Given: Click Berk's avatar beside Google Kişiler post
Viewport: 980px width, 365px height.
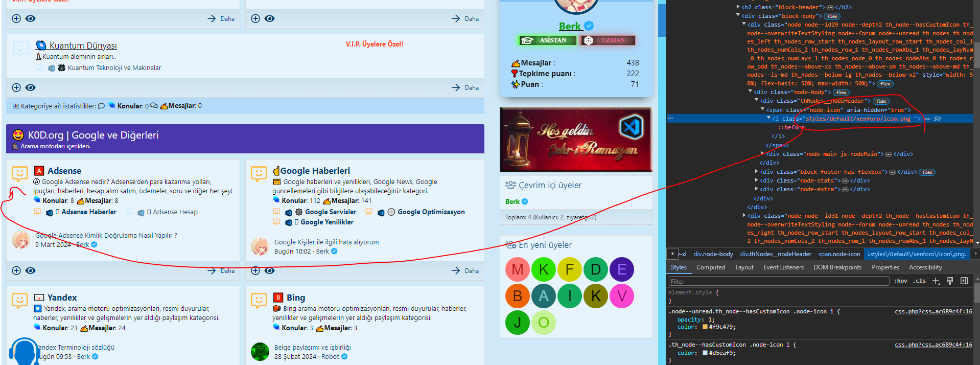Looking at the screenshot, I should [x=260, y=246].
